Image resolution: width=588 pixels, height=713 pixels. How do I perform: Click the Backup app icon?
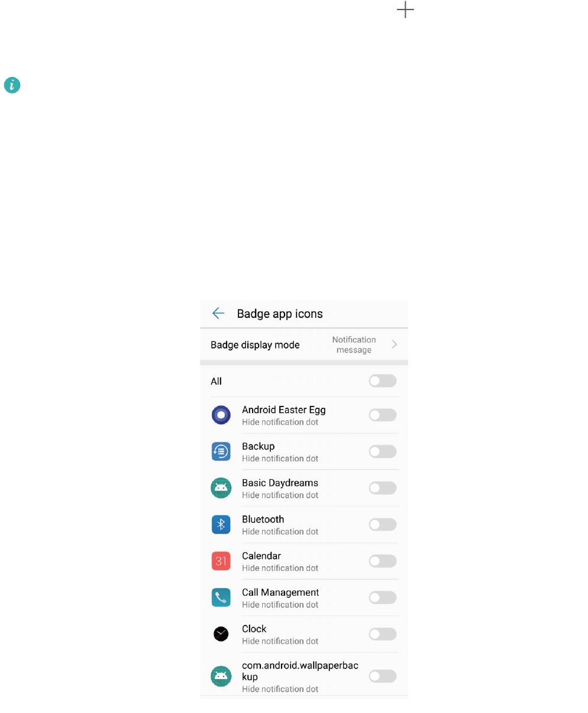[x=221, y=451]
